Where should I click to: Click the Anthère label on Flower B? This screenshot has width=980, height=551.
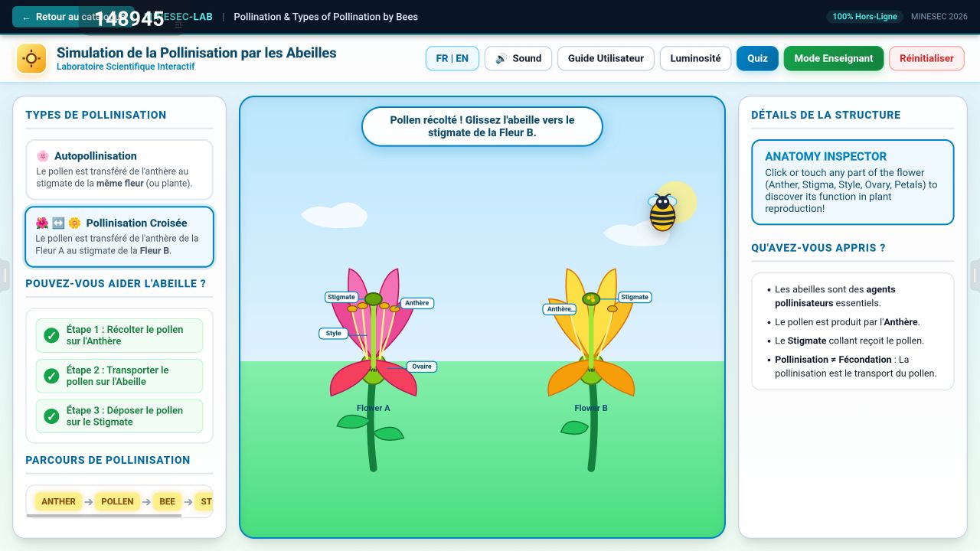[x=560, y=309]
